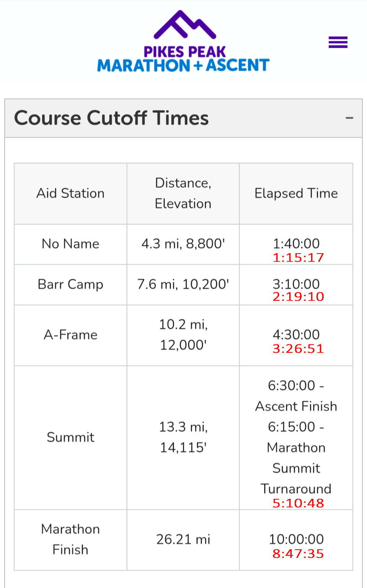The height and width of the screenshot is (588, 367).
Task: Click the red 1:15:17 time
Action: click(298, 258)
